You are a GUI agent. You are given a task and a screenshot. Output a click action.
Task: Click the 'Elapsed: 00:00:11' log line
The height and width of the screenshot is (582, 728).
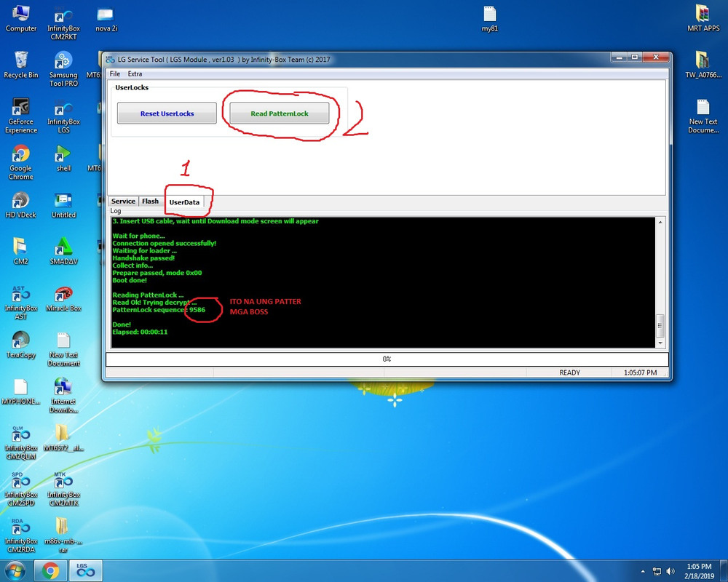click(x=140, y=332)
